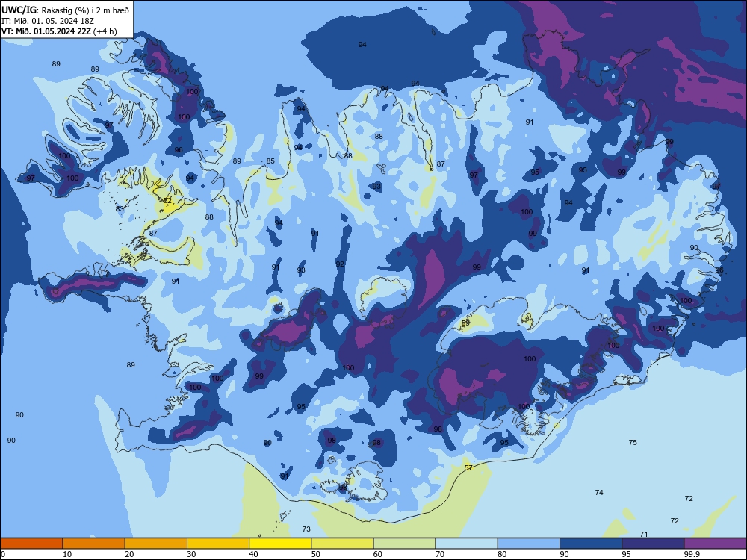The height and width of the screenshot is (560, 747).
Task: Click the legend tick label 20
Action: tap(129, 554)
